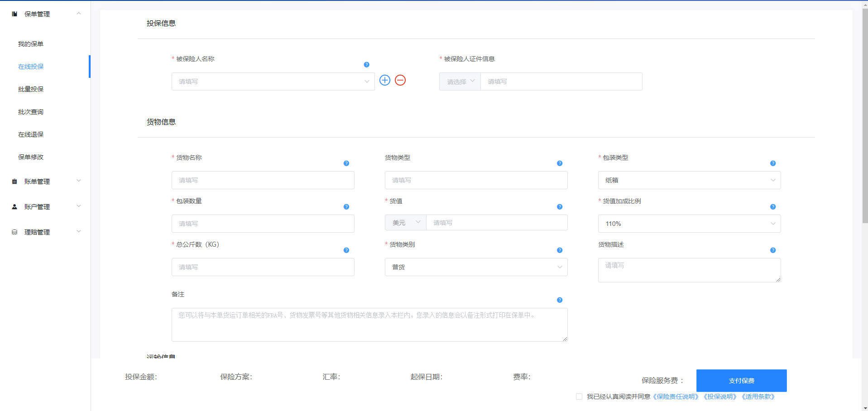This screenshot has height=411, width=868.
Task: Click the 保单管理 sidebar icon
Action: [14, 14]
